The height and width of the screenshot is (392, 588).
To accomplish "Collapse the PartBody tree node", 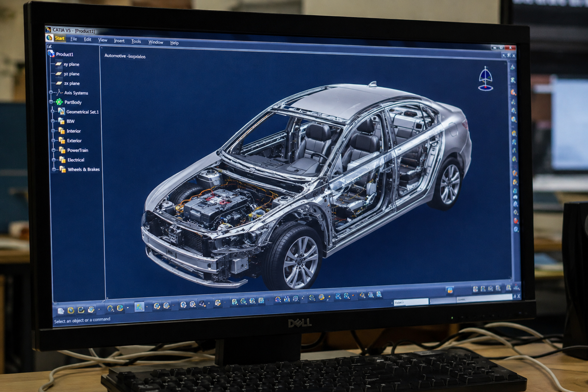I will click(51, 102).
